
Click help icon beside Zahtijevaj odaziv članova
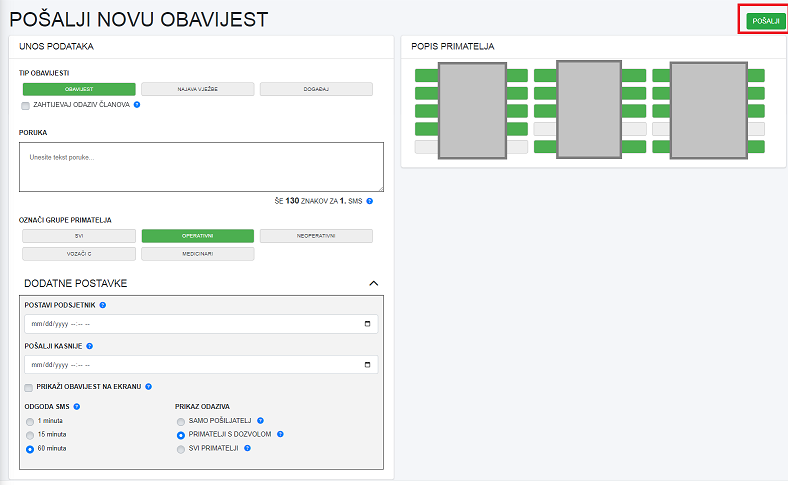[x=136, y=104]
